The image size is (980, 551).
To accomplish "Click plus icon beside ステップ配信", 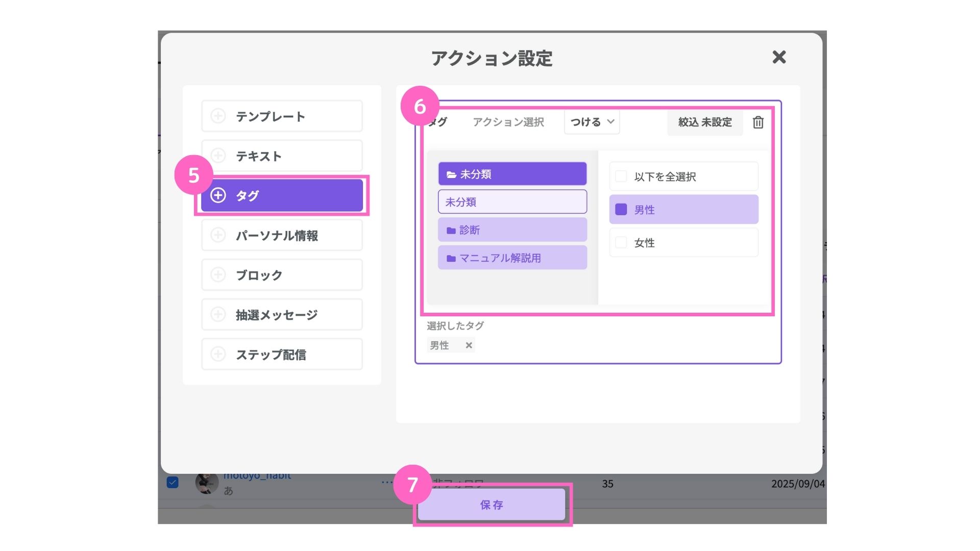I will pos(218,354).
